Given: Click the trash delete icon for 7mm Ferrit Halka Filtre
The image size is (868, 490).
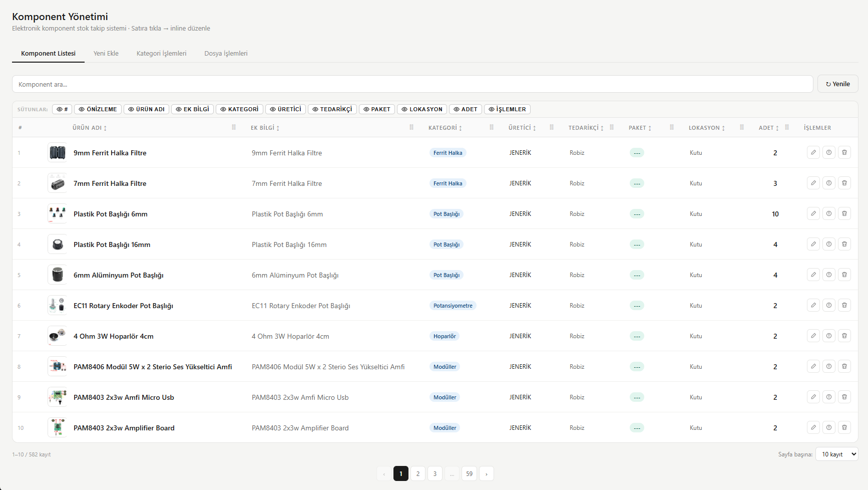Looking at the screenshot, I should pos(844,183).
